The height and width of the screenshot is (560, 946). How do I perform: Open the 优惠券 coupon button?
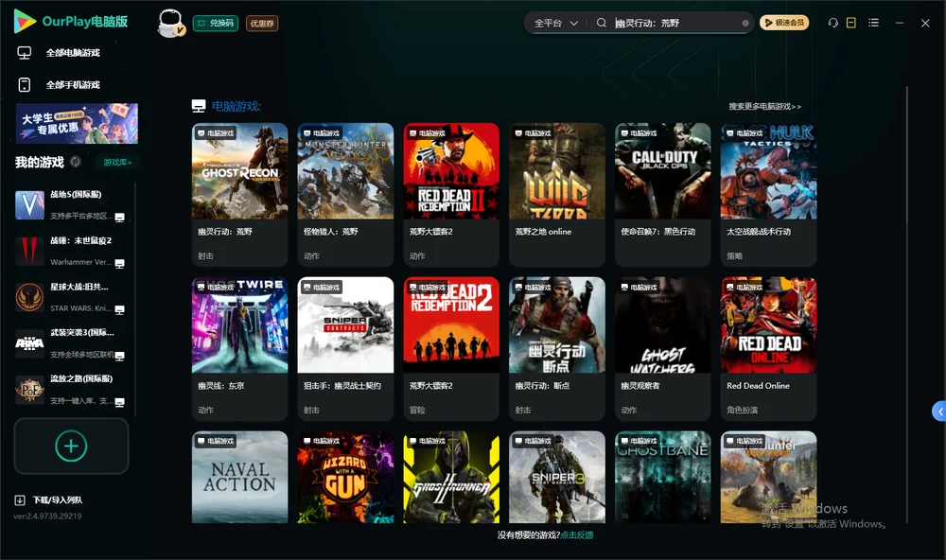point(262,23)
